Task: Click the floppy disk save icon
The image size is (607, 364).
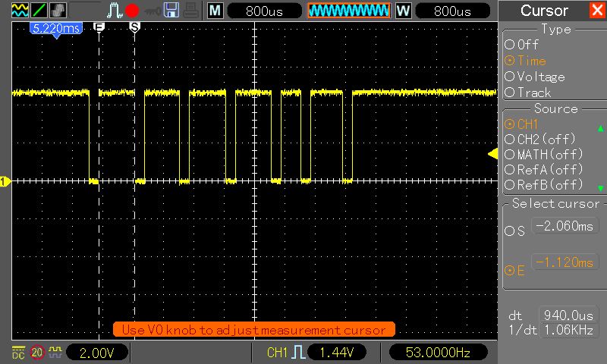Action: 171,11
